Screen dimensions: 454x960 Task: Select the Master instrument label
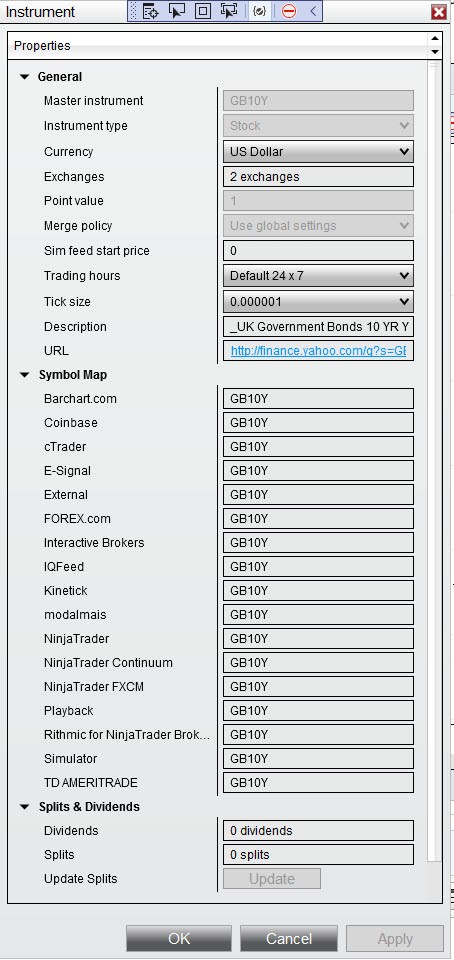pos(94,100)
